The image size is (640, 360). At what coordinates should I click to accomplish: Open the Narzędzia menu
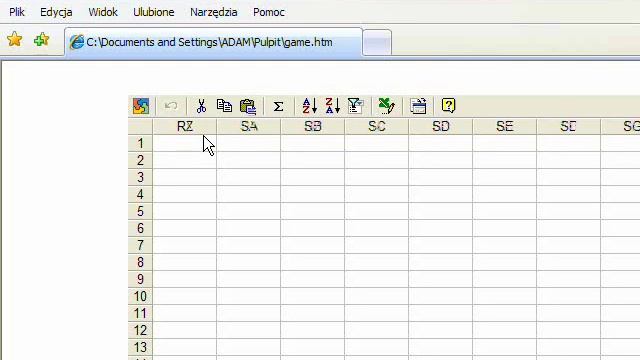coord(213,12)
